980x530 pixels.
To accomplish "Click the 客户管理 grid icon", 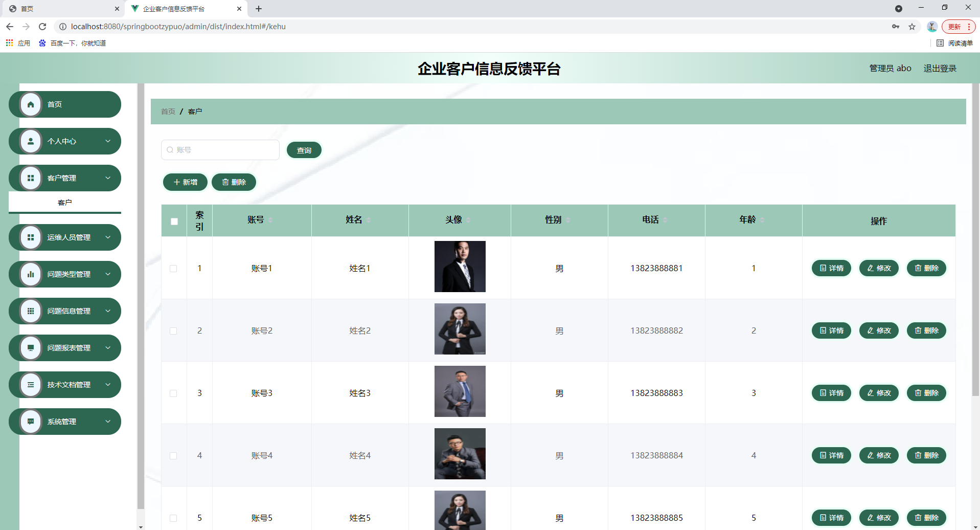I will pos(31,178).
